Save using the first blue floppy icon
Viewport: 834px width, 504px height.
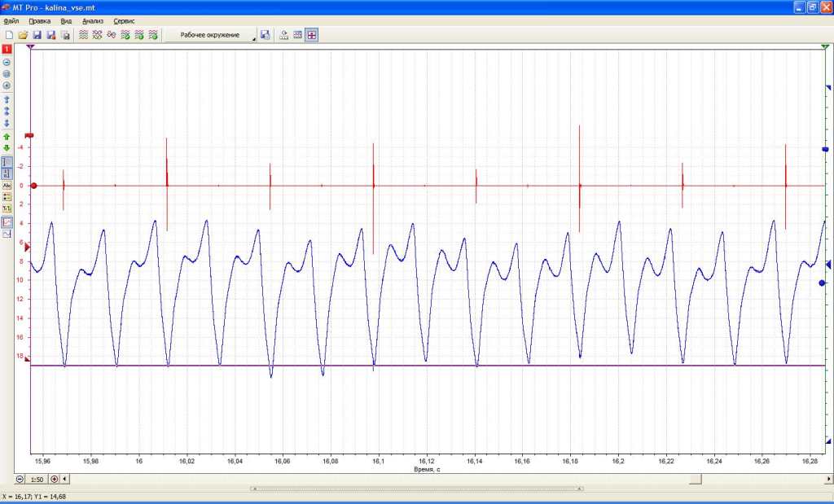point(37,35)
